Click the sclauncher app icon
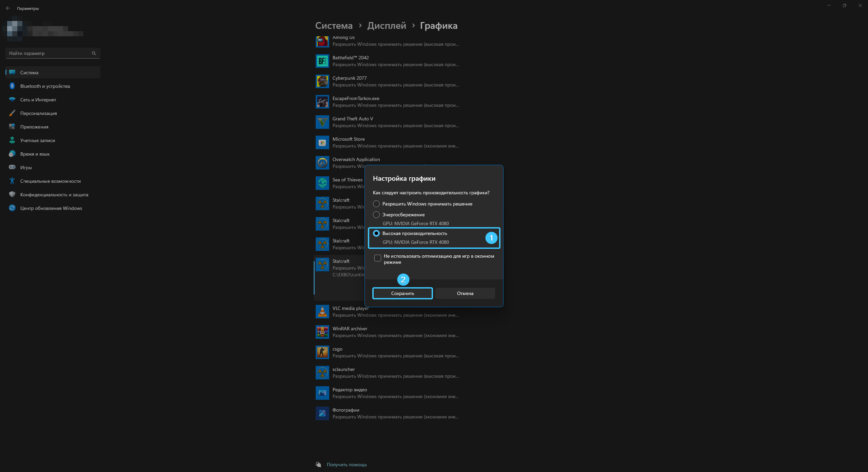The width and height of the screenshot is (868, 472). point(322,373)
